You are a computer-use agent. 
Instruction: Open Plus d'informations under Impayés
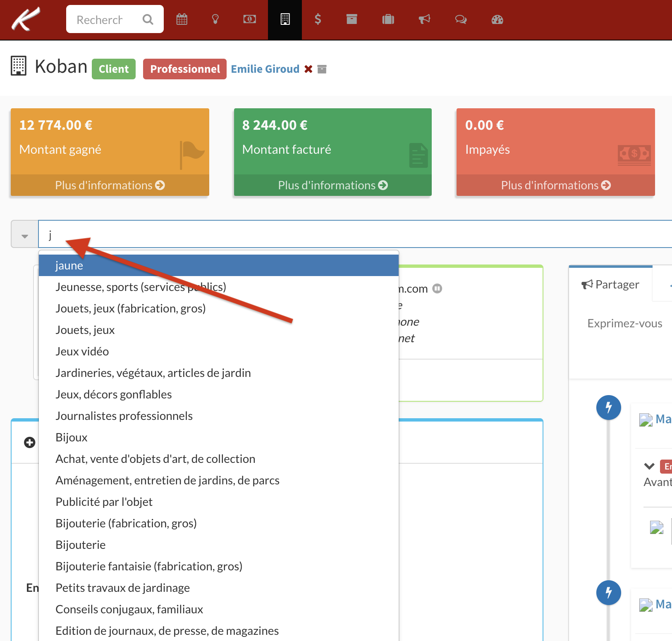coord(556,185)
